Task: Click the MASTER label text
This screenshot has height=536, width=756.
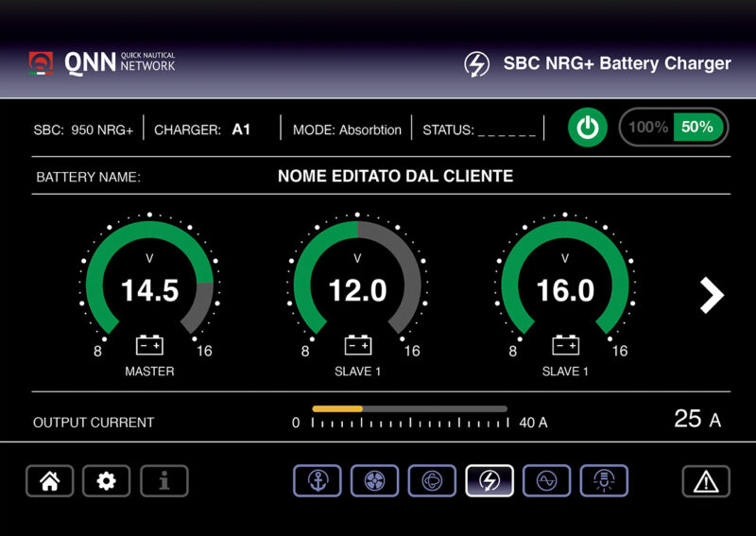Action: tap(149, 372)
